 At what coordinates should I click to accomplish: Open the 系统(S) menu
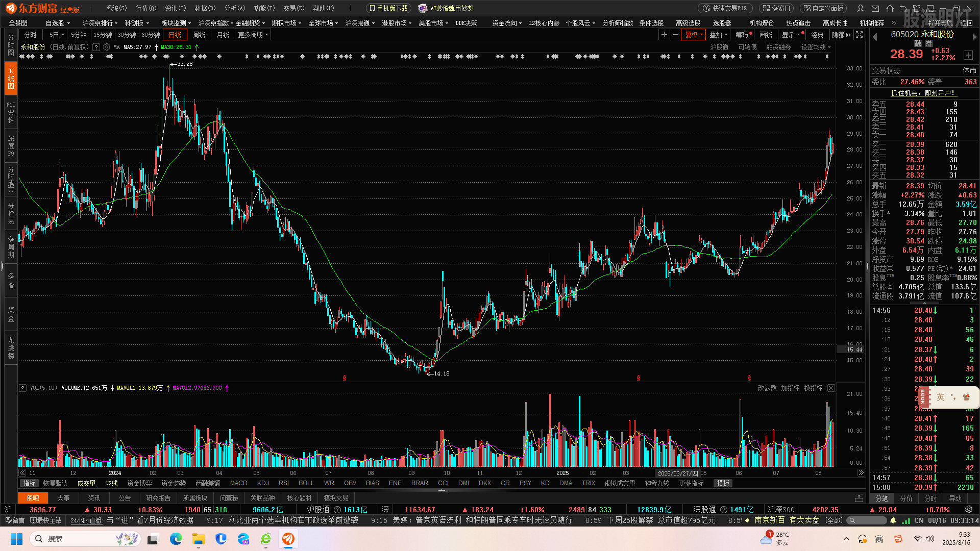tap(116, 8)
